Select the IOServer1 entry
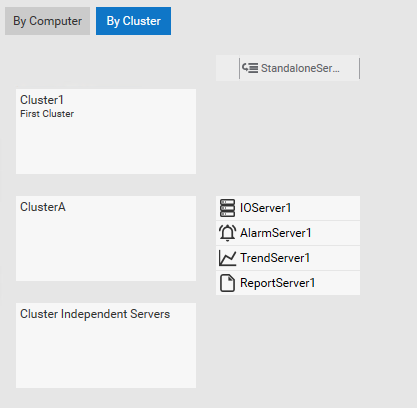The height and width of the screenshot is (408, 417). point(288,208)
